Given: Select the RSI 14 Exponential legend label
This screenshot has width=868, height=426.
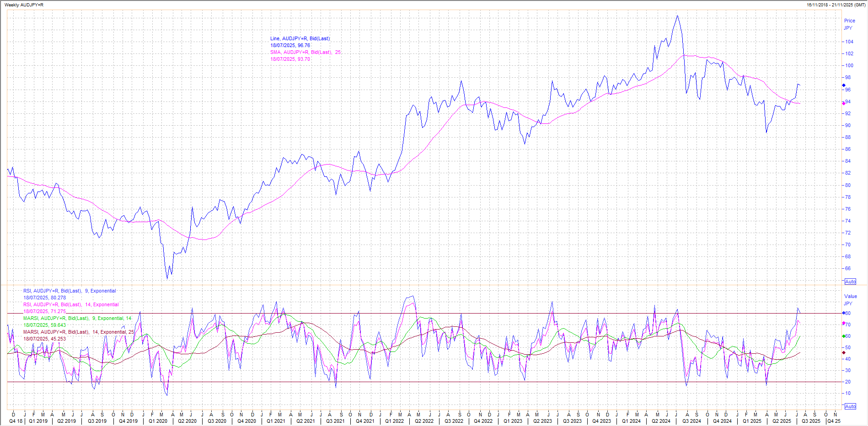Looking at the screenshot, I should click(x=71, y=305).
